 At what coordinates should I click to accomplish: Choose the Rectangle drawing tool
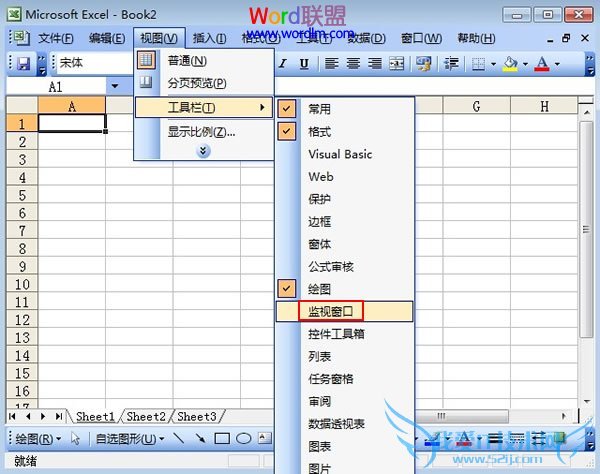click(222, 438)
